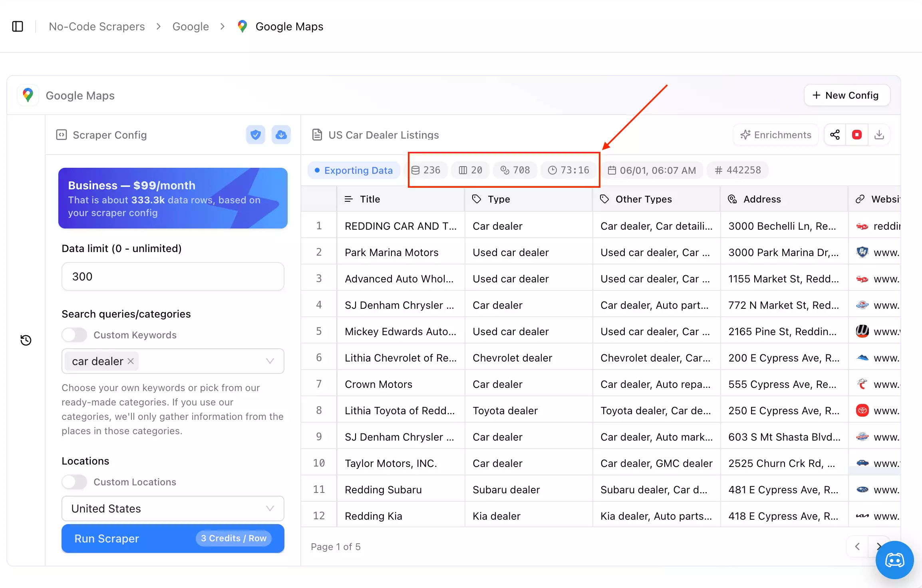Select the REDDING CAR AND T... title cell
This screenshot has height=588, width=922.
coord(401,226)
